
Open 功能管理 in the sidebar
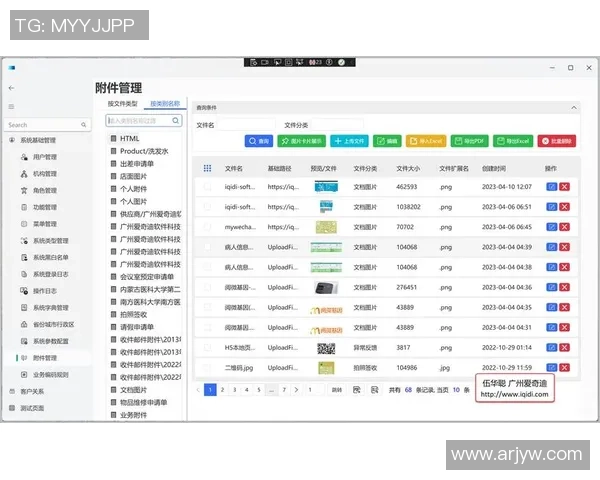[x=45, y=207]
